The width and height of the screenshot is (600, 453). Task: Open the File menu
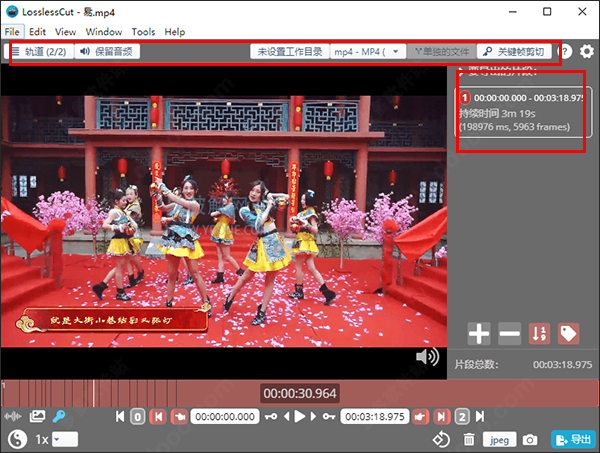click(12, 32)
